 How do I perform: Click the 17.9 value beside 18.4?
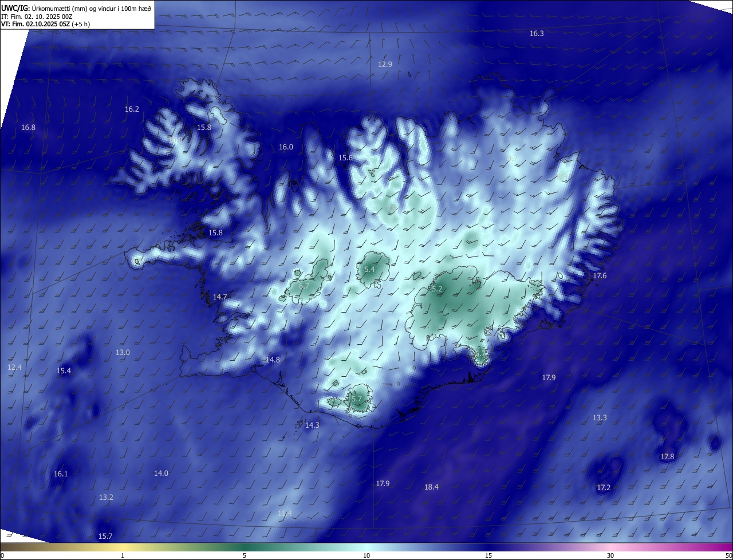pos(383,484)
